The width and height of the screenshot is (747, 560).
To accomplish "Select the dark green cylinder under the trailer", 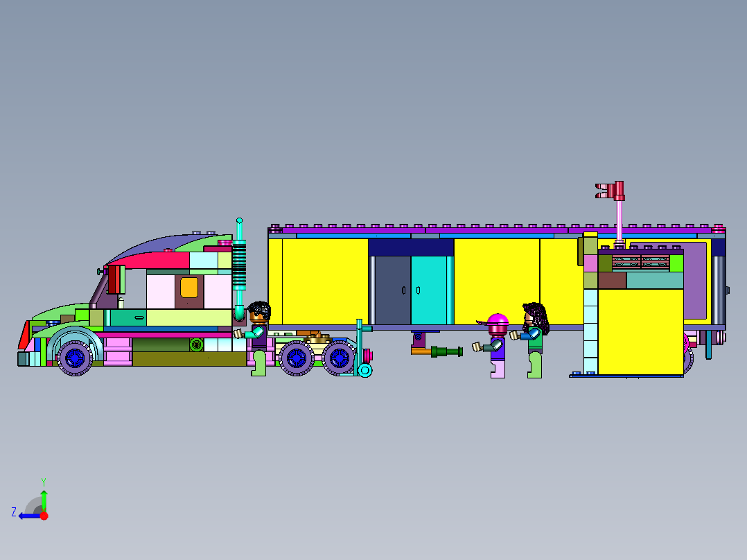I will (x=447, y=351).
